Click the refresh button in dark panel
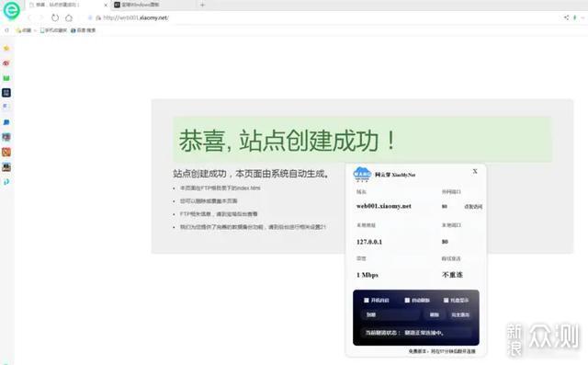Viewport: 588px width, 365px height. pos(435,314)
